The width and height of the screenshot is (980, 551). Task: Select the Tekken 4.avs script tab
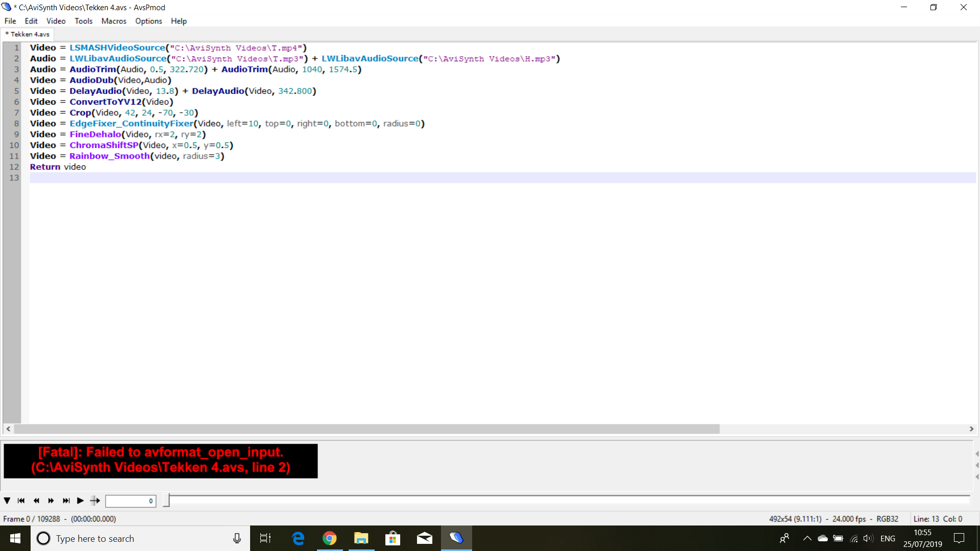[x=28, y=34]
